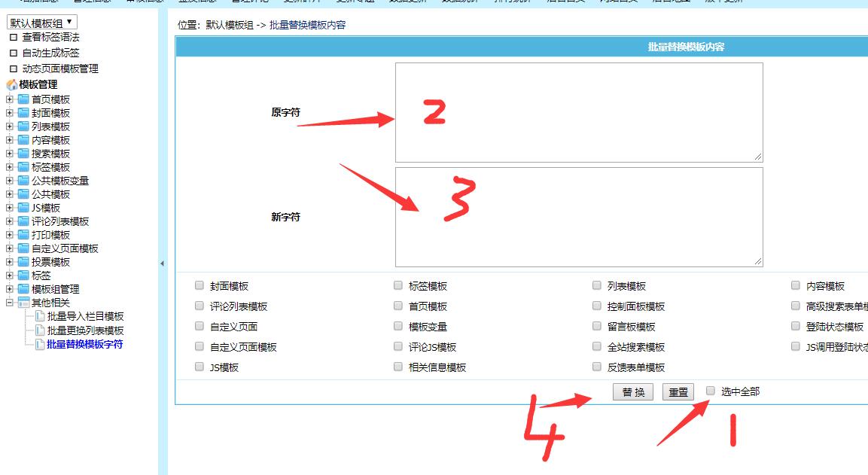This screenshot has height=475, width=868.
Task: Click the file icon beside 批量更换列表模板
Action: (40, 330)
